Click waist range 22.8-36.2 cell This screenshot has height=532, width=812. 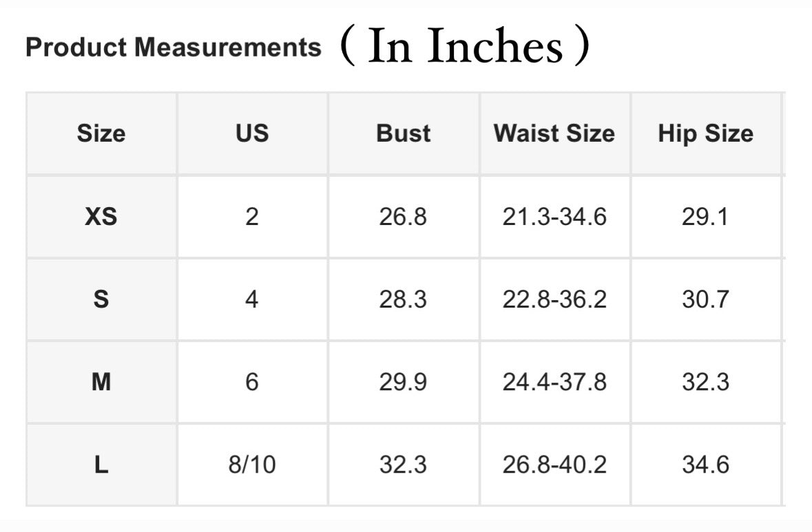tap(554, 299)
